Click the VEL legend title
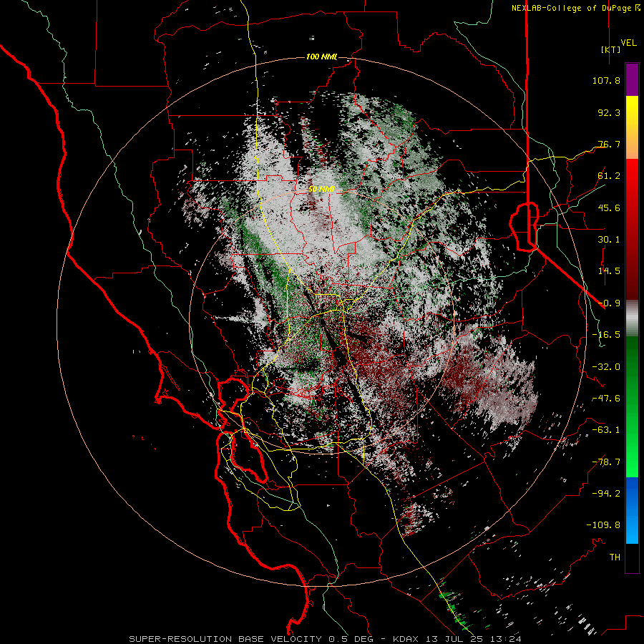This screenshot has height=644, width=644. pos(629,43)
